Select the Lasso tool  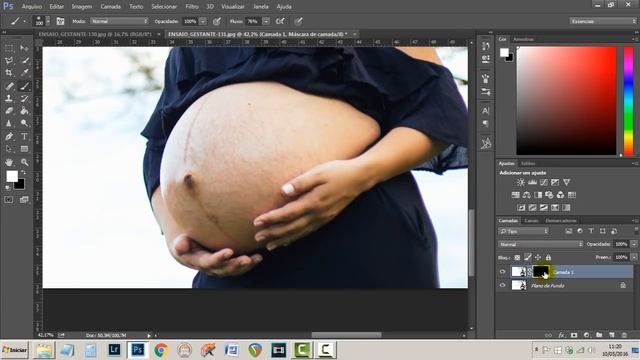click(x=9, y=61)
